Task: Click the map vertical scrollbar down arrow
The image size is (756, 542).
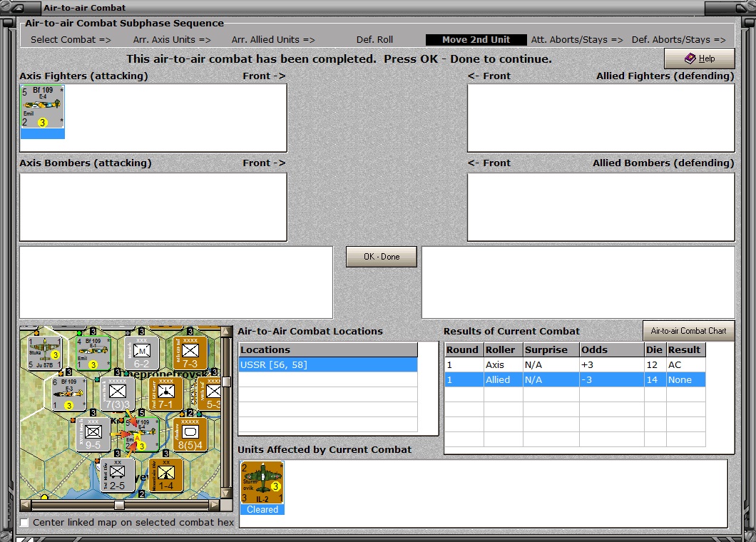Action: (225, 494)
